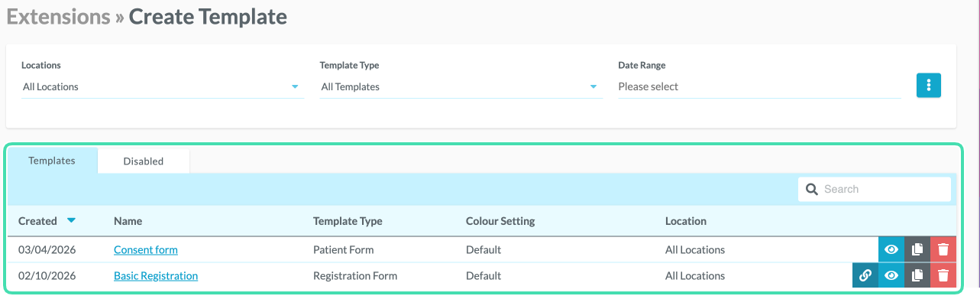The height and width of the screenshot is (296, 980).
Task: Switch to the Templates tab
Action: point(52,161)
